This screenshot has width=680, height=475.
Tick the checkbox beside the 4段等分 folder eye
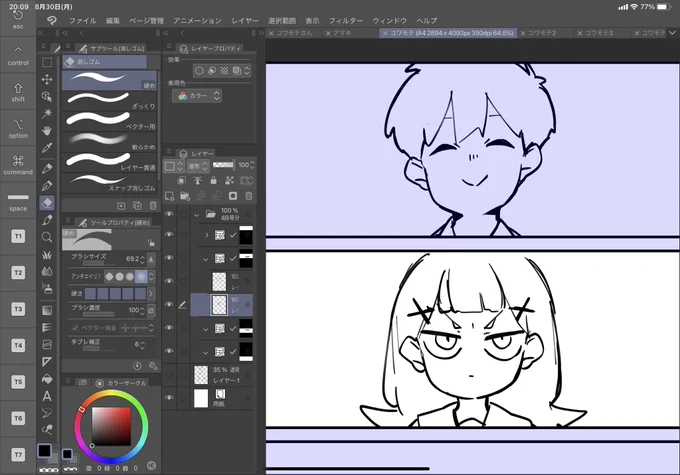pyautogui.click(x=184, y=214)
